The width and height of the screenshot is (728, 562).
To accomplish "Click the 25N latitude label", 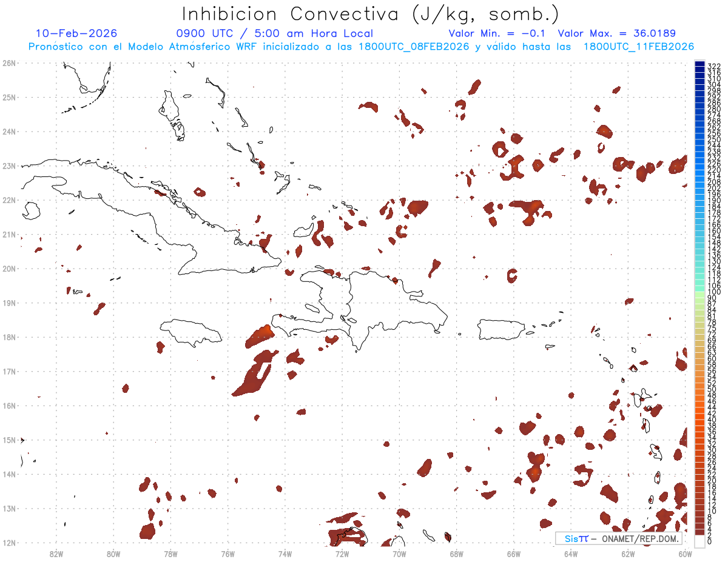I will coord(9,97).
